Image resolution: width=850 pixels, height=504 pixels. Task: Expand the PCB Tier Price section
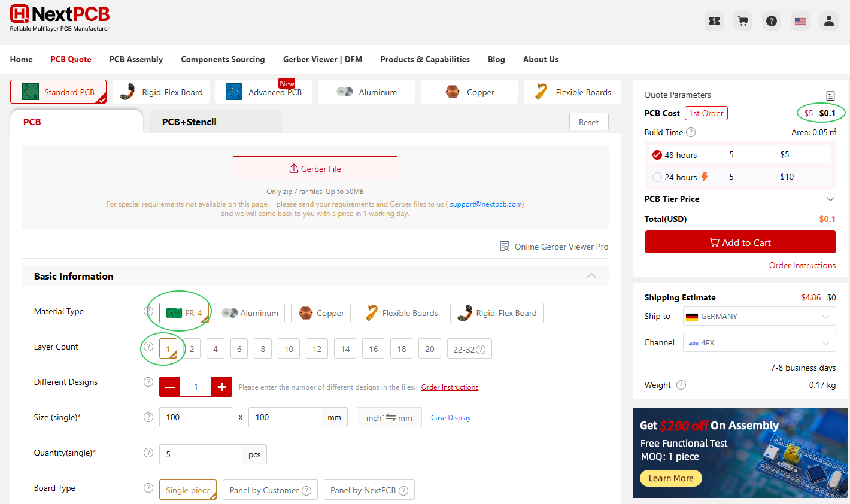coord(830,199)
